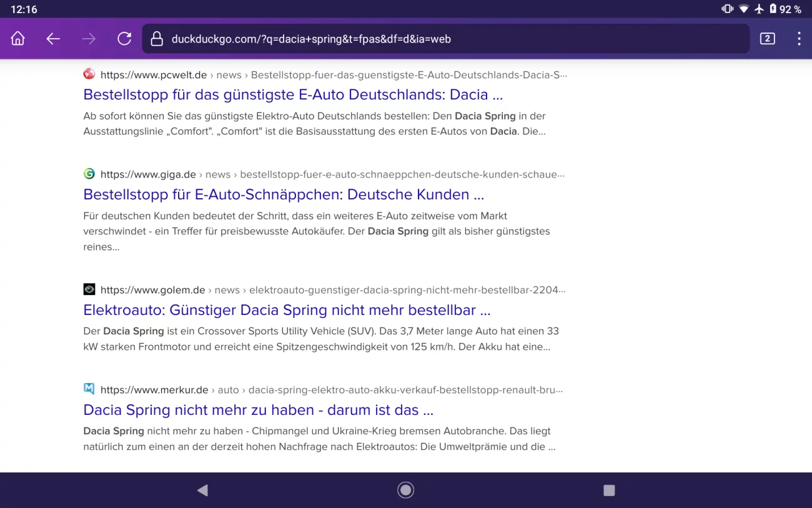Open 'Bestellstopp für das günstigste E-Auto' result
812x508 pixels.
[x=293, y=94]
